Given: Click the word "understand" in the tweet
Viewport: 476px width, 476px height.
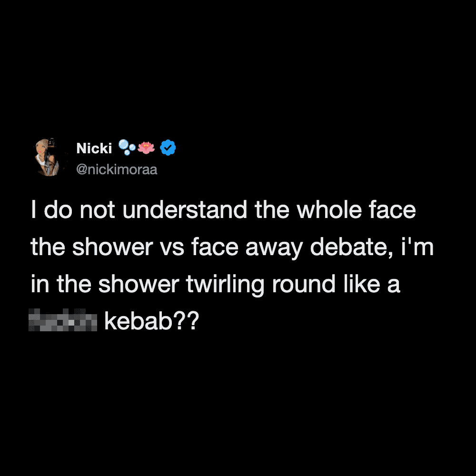Looking at the screenshot, I should tap(185, 210).
